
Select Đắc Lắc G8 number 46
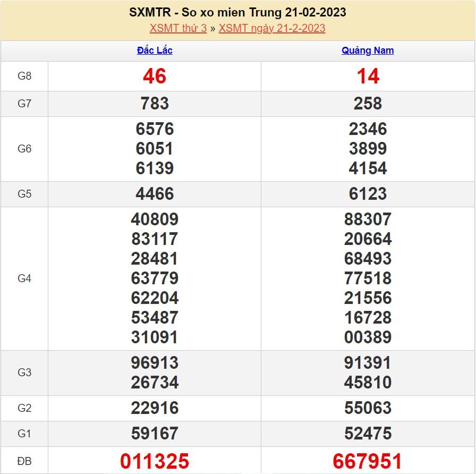pyautogui.click(x=155, y=76)
